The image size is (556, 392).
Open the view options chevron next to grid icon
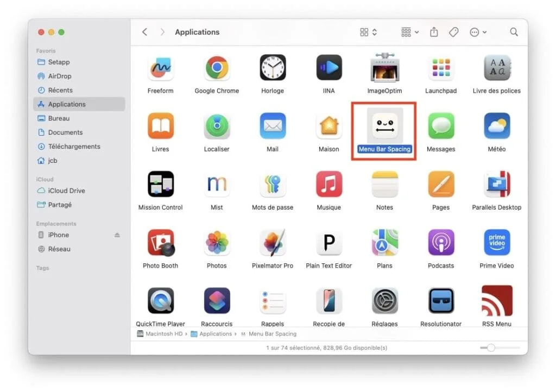pos(374,32)
